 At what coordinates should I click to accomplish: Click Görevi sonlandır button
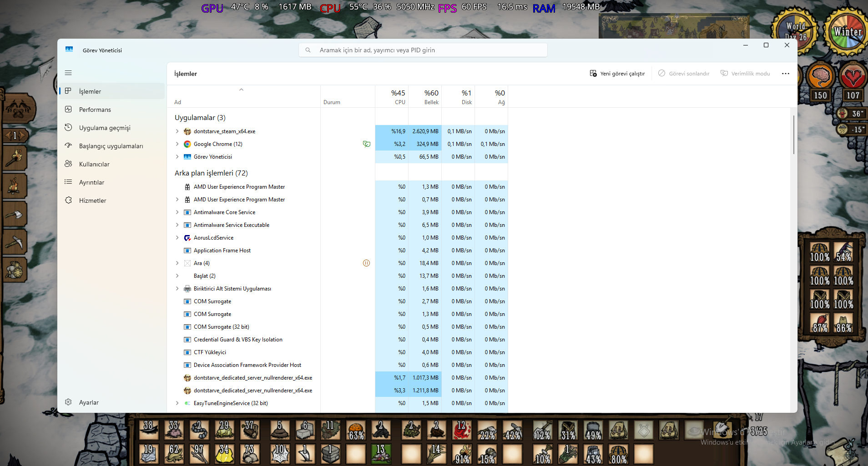[684, 74]
